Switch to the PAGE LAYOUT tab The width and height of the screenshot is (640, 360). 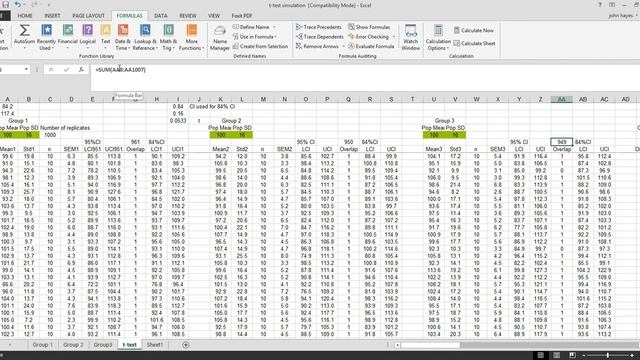coord(89,16)
